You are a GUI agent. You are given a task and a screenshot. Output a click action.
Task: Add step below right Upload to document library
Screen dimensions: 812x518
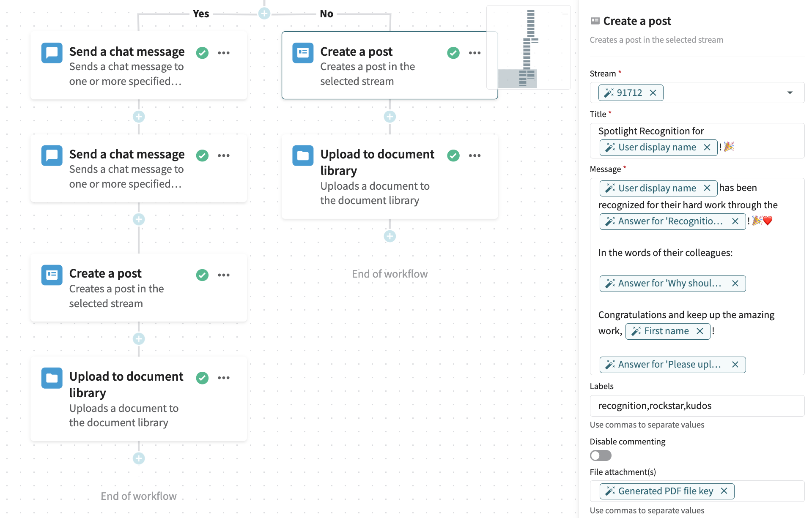coord(390,236)
